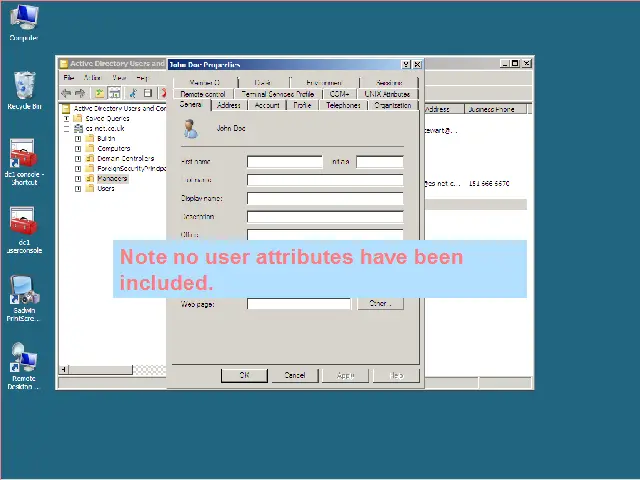Click the Up one level folder icon

tap(99, 93)
